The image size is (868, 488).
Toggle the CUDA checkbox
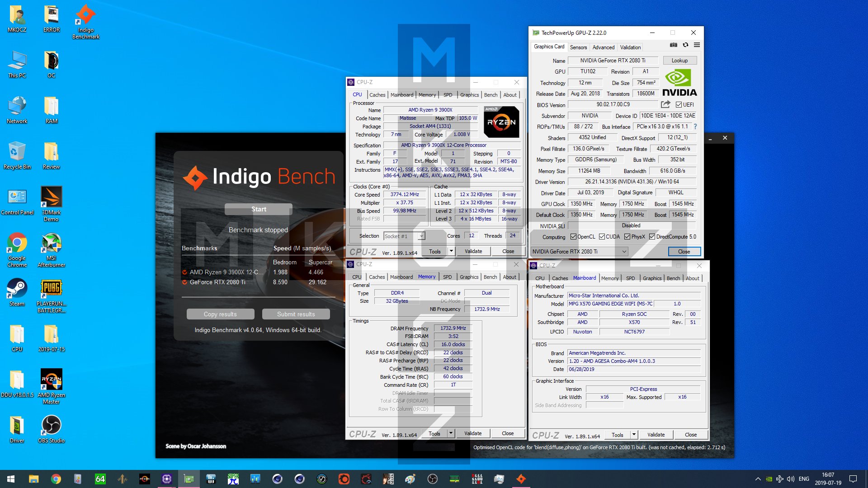point(602,237)
